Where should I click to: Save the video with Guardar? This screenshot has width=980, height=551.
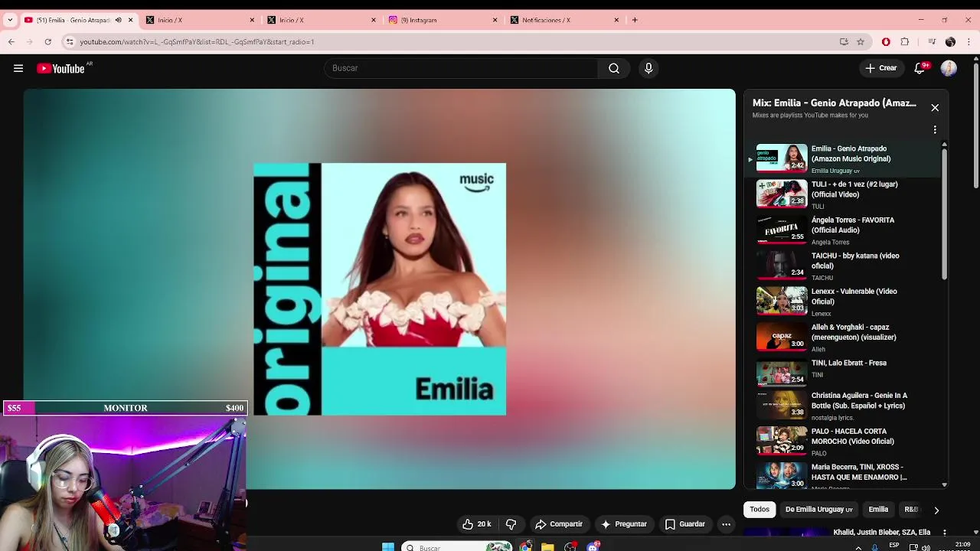click(684, 524)
